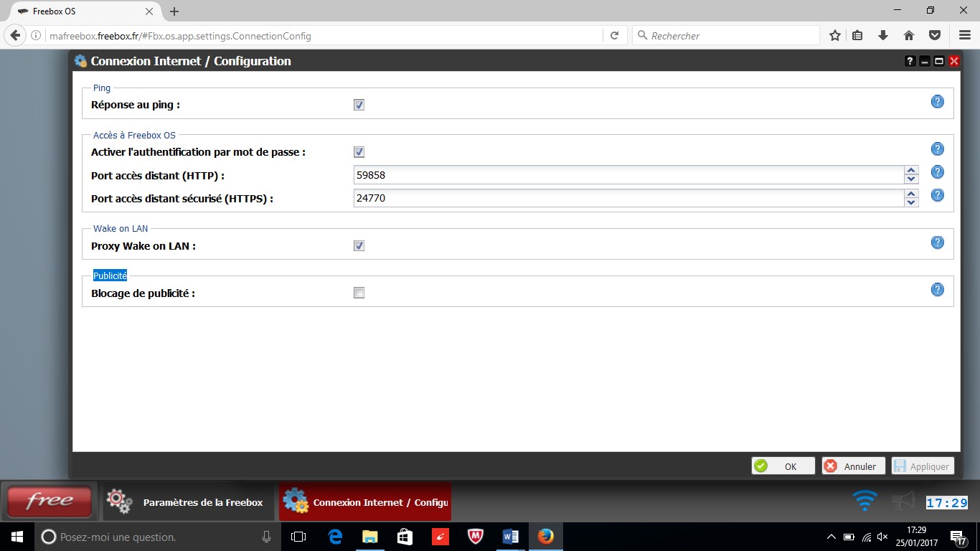
Task: Open Word from the taskbar
Action: point(510,537)
